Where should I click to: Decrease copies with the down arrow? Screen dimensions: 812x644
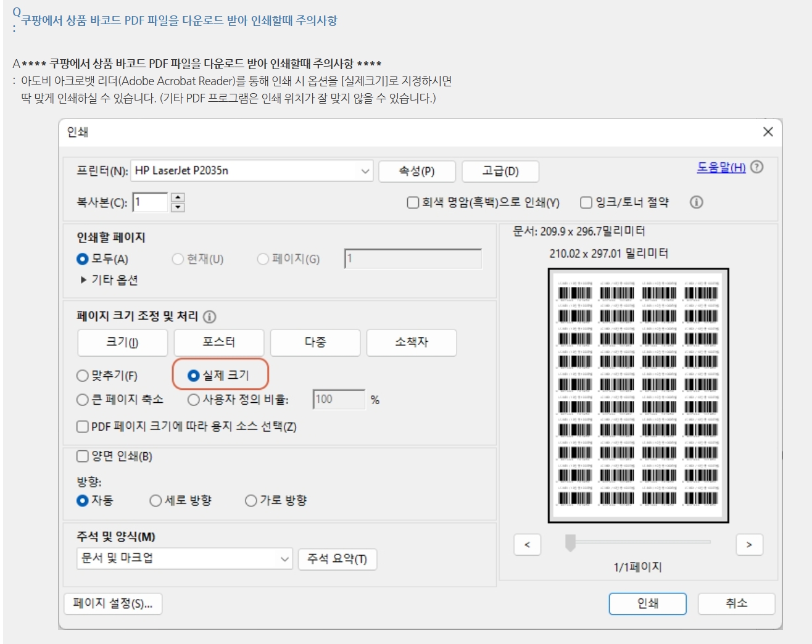click(178, 207)
